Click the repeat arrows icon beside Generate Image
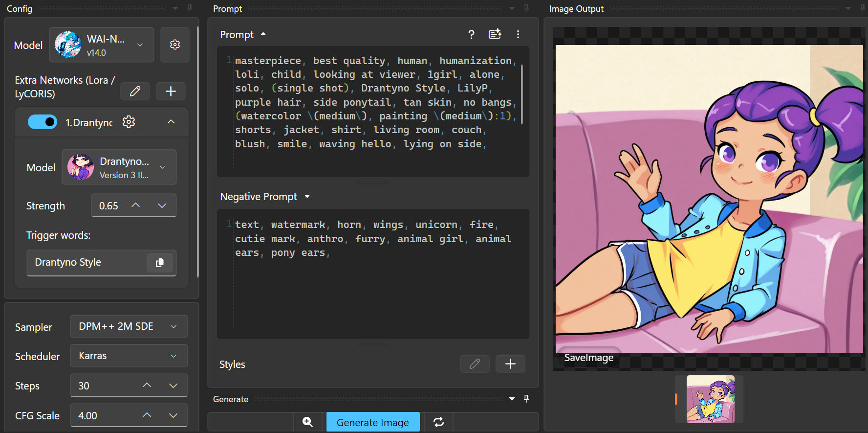Viewport: 868px width, 433px height. click(x=438, y=422)
